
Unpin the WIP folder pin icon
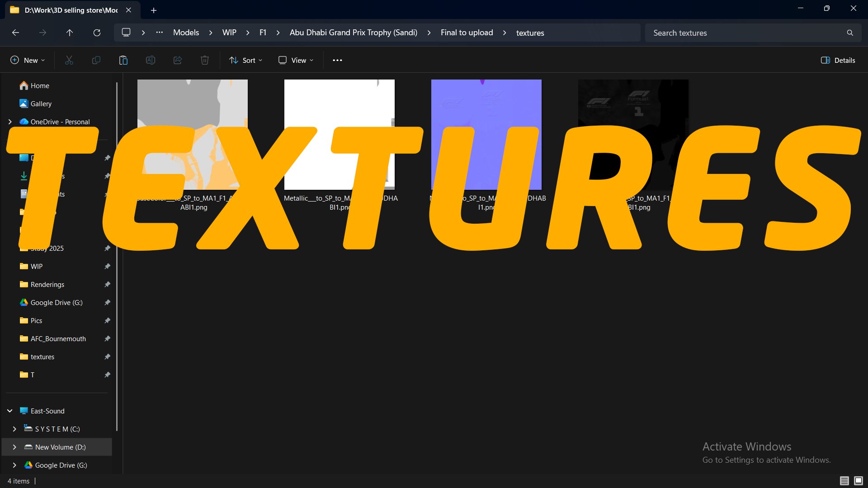tap(107, 266)
